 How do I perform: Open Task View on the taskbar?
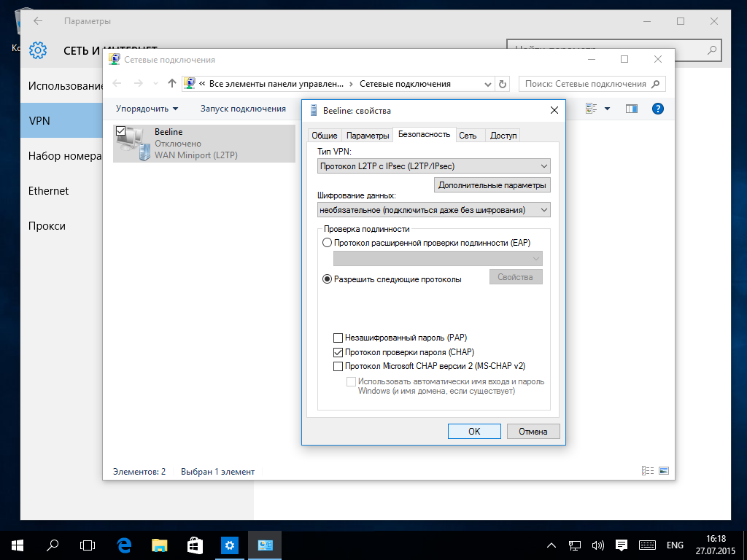point(88,545)
